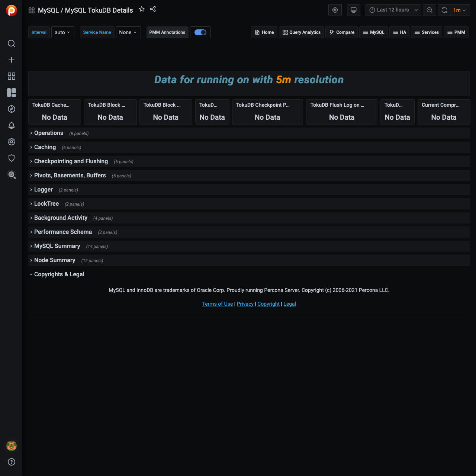Click the Privacy link
476x476 pixels.
[245, 304]
